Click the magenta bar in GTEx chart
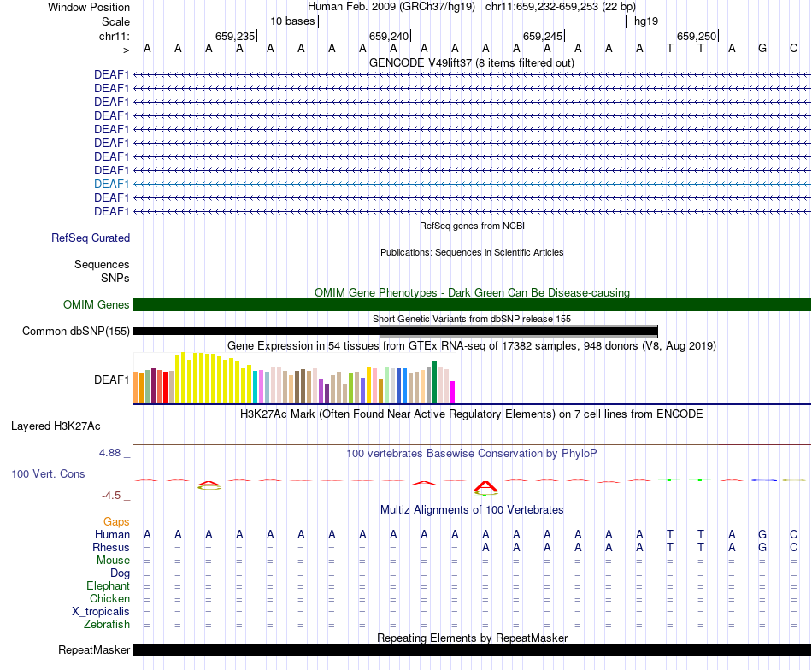This screenshot has height=670, width=812. pyautogui.click(x=453, y=392)
